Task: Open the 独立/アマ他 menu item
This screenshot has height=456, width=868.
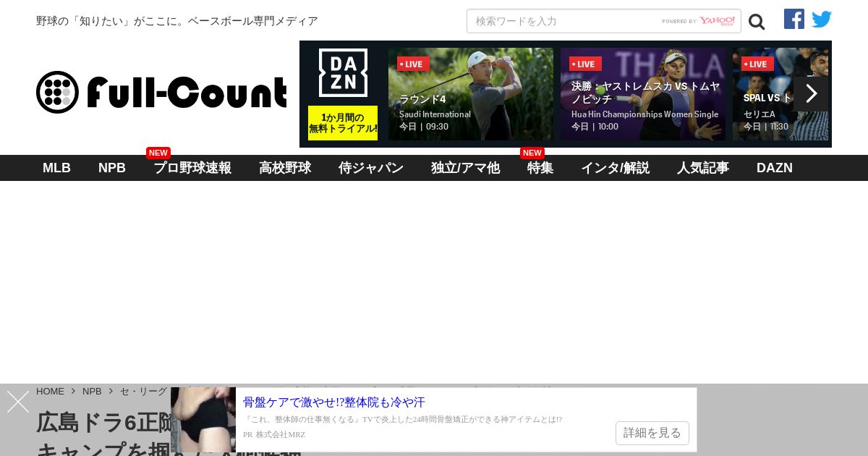Action: point(465,168)
